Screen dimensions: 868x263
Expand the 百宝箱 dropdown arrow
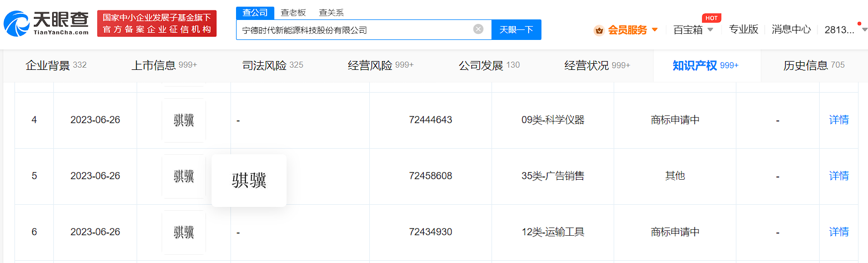710,30
